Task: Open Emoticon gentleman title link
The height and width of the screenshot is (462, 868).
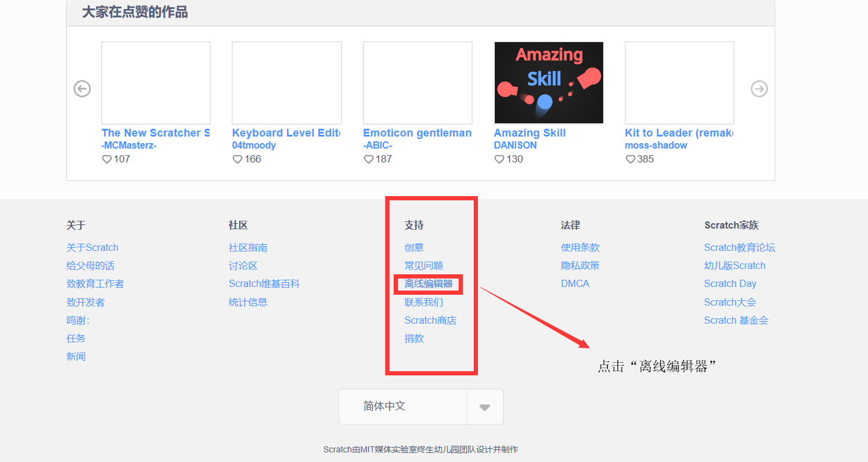Action: click(x=418, y=133)
